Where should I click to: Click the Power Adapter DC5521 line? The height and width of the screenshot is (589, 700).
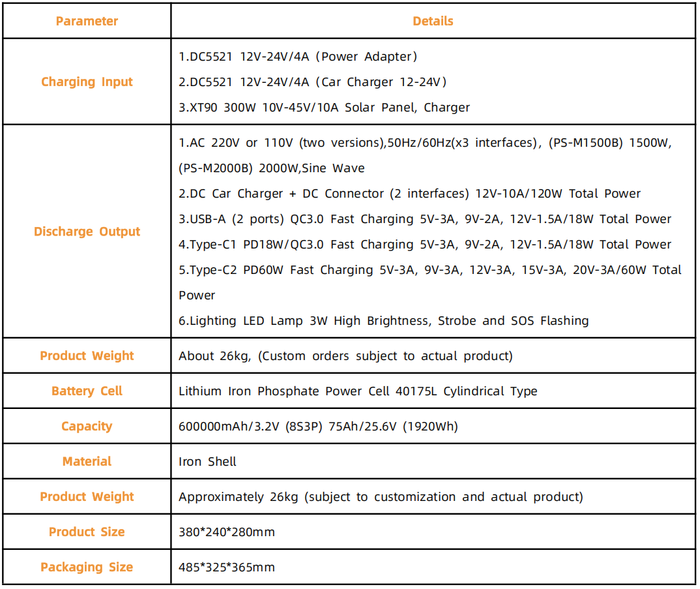click(x=298, y=57)
